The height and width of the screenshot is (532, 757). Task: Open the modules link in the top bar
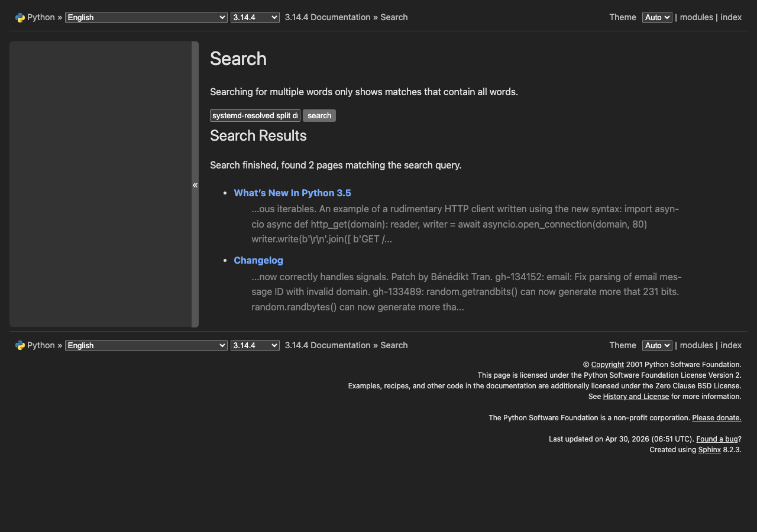pos(696,17)
